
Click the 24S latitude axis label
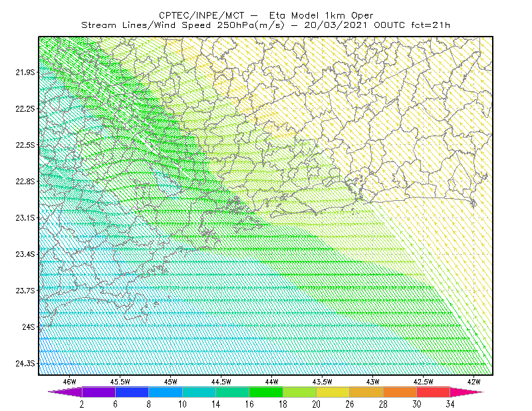29,327
